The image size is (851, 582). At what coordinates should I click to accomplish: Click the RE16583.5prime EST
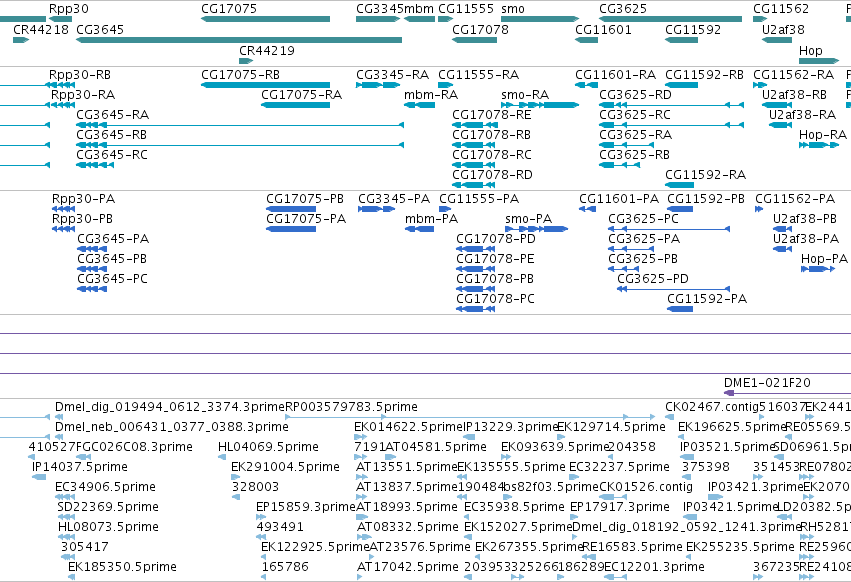pos(589,557)
